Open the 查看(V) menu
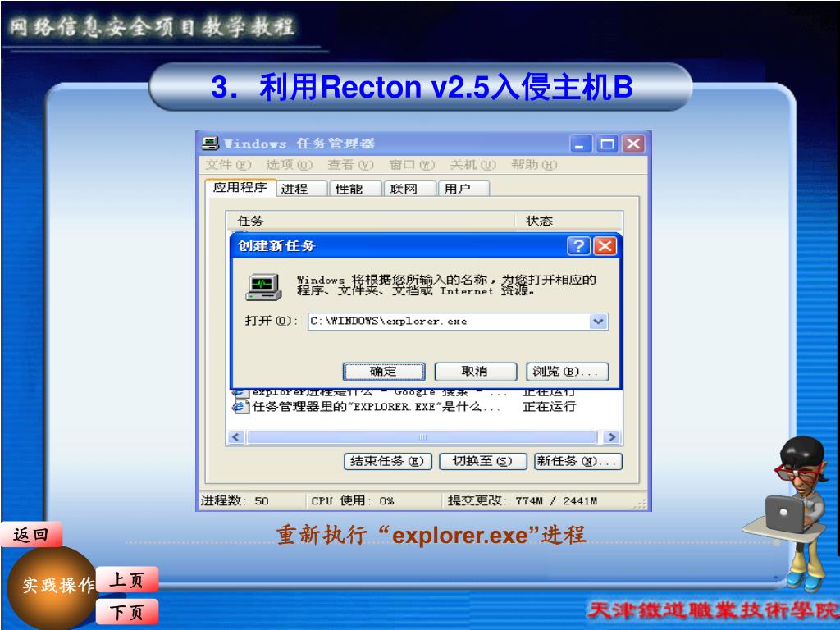This screenshot has width=840, height=630. (x=351, y=165)
